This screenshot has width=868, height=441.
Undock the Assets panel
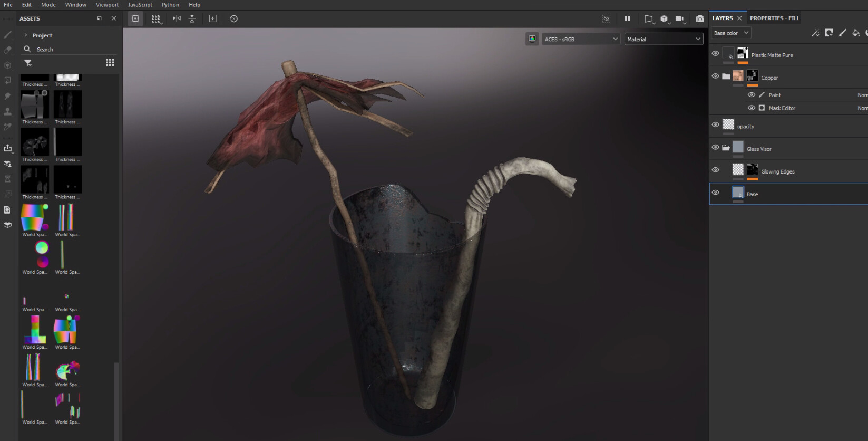100,18
